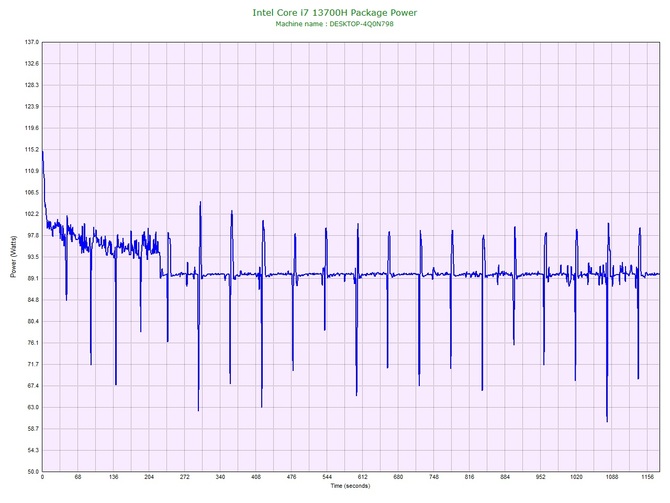
Task: Click the 89.1 y-axis value
Action: coord(33,278)
